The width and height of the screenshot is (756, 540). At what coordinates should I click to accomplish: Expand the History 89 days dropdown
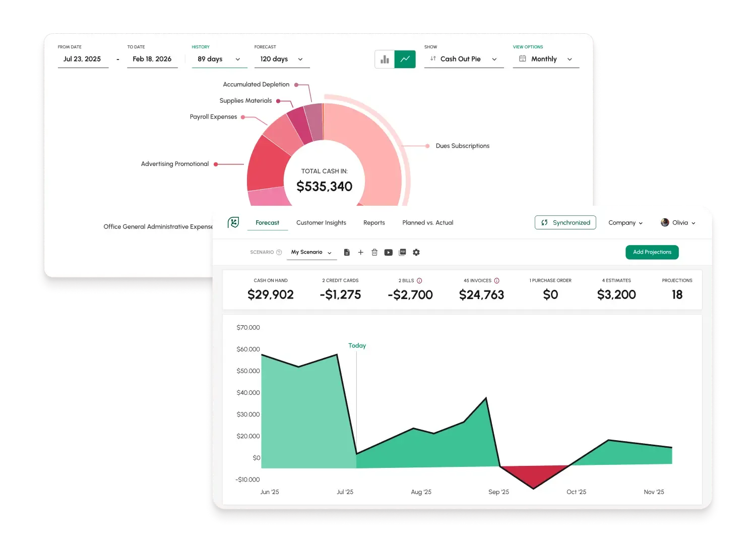point(220,59)
